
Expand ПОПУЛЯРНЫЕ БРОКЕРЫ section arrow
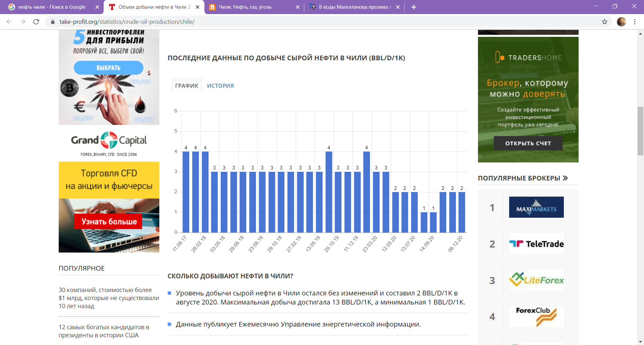pyautogui.click(x=566, y=178)
